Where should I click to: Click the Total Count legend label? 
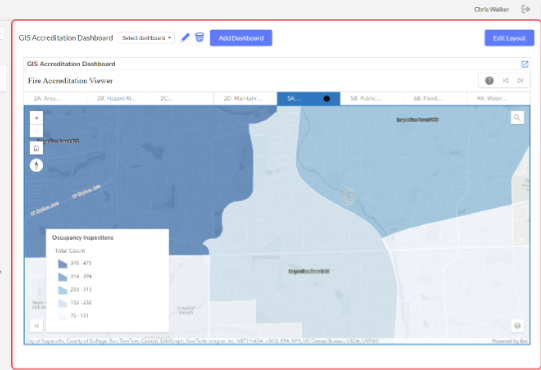(x=70, y=251)
